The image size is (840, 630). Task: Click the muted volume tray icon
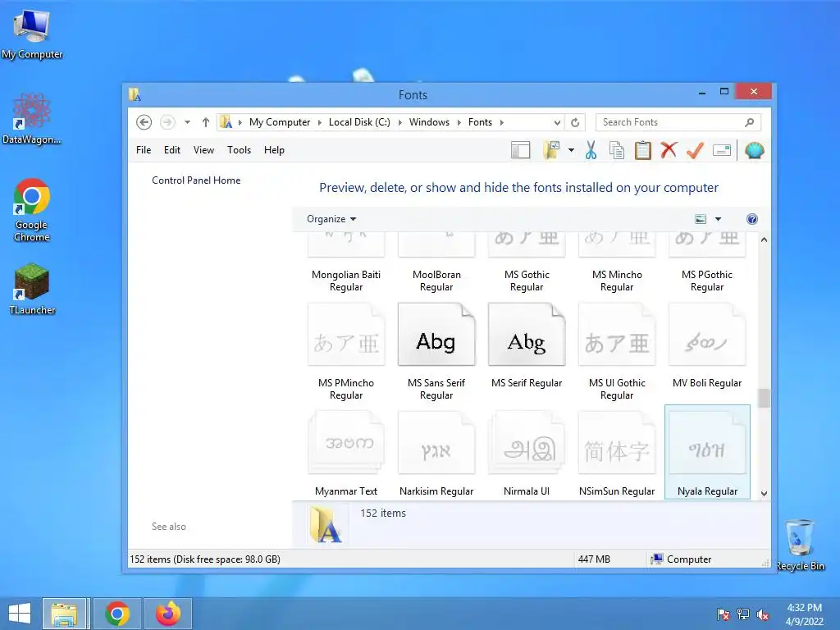763,614
